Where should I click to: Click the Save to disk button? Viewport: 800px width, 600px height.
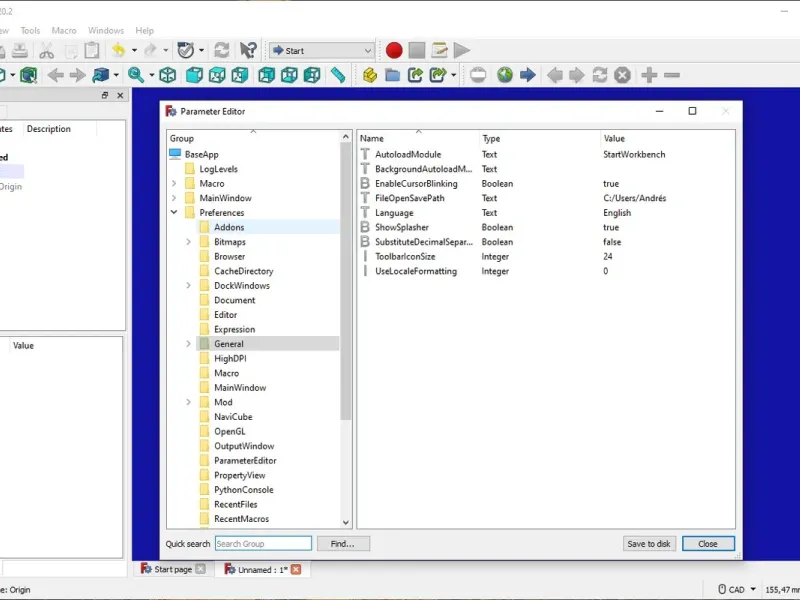649,544
